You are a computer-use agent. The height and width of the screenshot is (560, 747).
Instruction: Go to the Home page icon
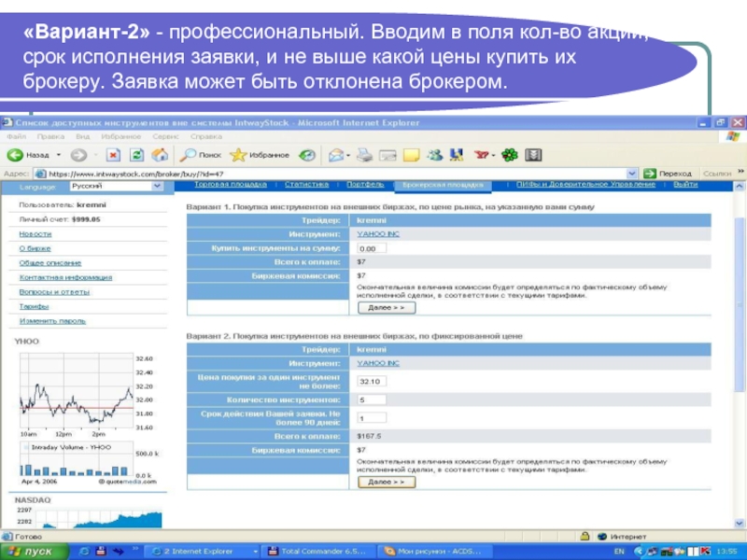(160, 155)
